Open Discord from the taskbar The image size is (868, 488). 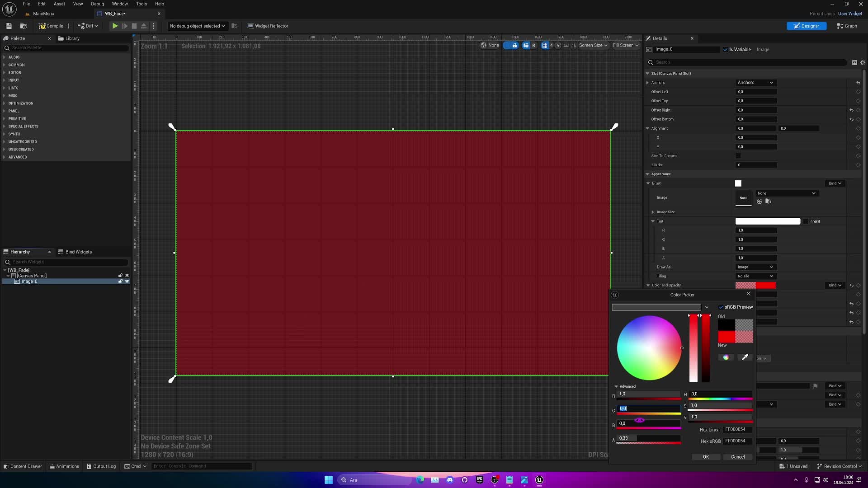(x=450, y=480)
